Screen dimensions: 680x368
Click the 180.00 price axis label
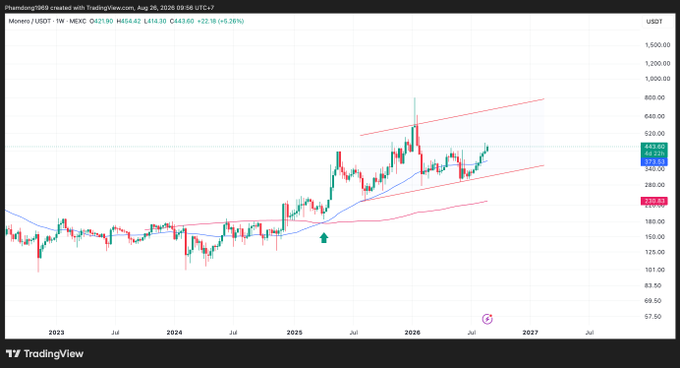point(655,221)
